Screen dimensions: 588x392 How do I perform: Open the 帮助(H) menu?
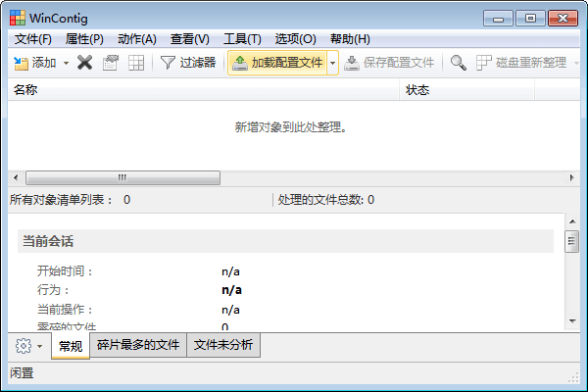coord(350,39)
